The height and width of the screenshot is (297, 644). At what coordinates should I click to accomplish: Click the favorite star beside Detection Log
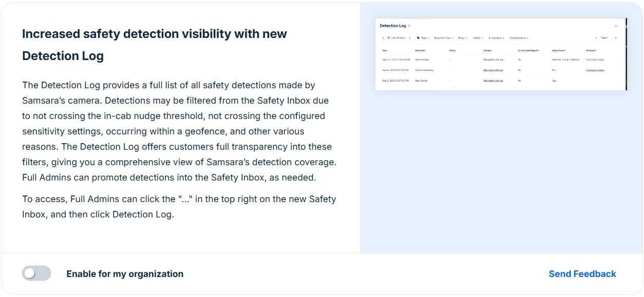(x=409, y=26)
